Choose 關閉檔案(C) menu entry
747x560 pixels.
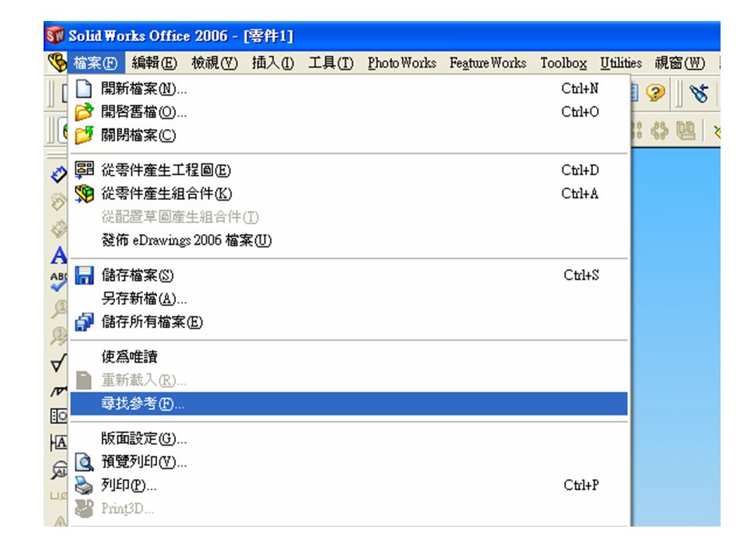click(x=349, y=135)
